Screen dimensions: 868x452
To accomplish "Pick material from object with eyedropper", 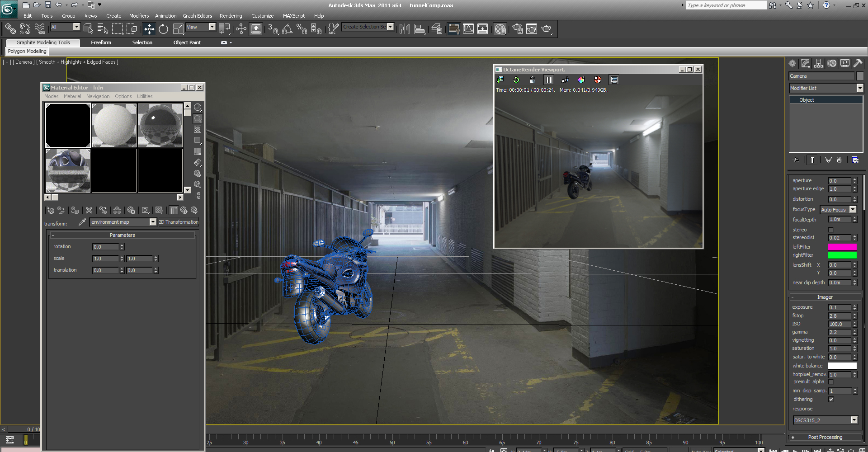I will point(82,222).
